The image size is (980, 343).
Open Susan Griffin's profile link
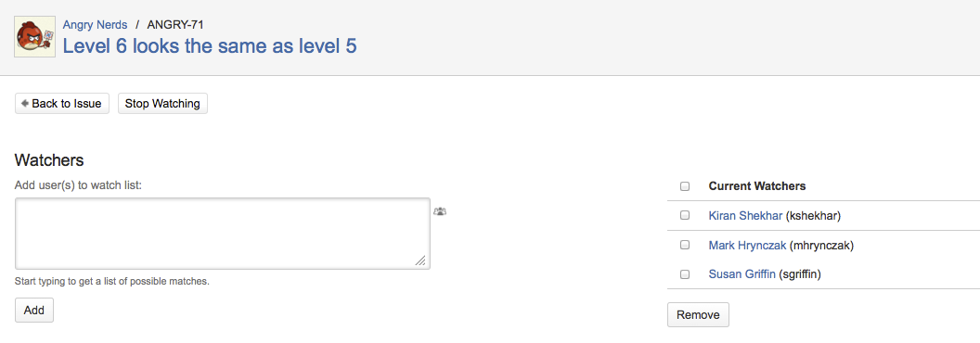741,274
